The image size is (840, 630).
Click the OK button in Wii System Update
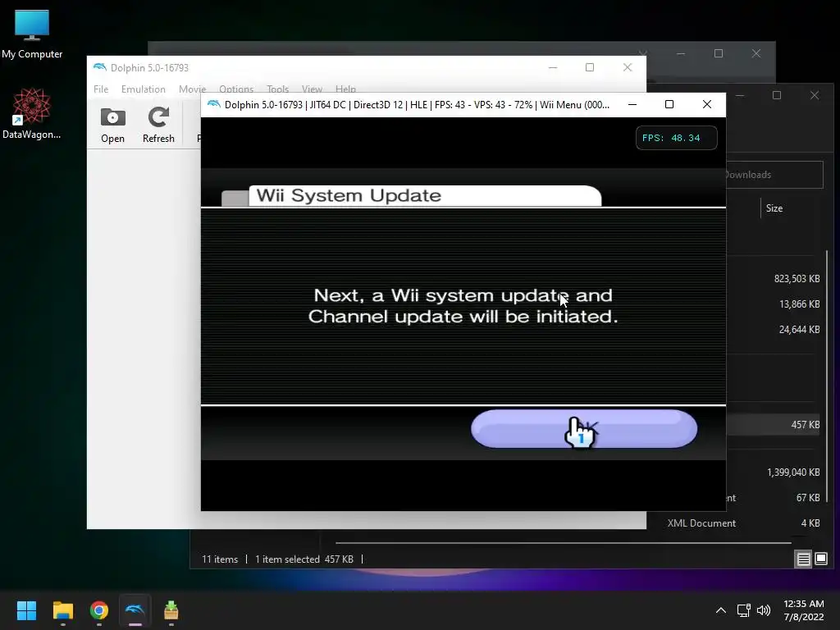(x=584, y=428)
